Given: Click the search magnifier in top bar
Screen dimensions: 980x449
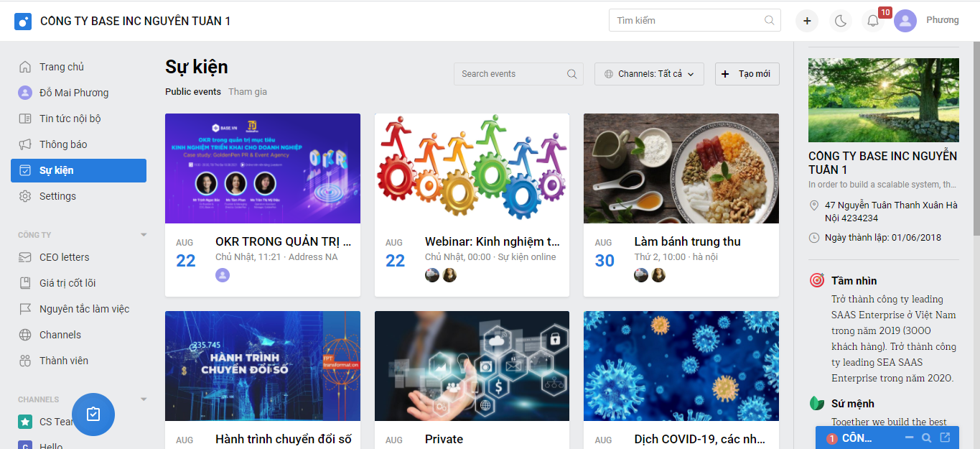Looking at the screenshot, I should pyautogui.click(x=770, y=20).
